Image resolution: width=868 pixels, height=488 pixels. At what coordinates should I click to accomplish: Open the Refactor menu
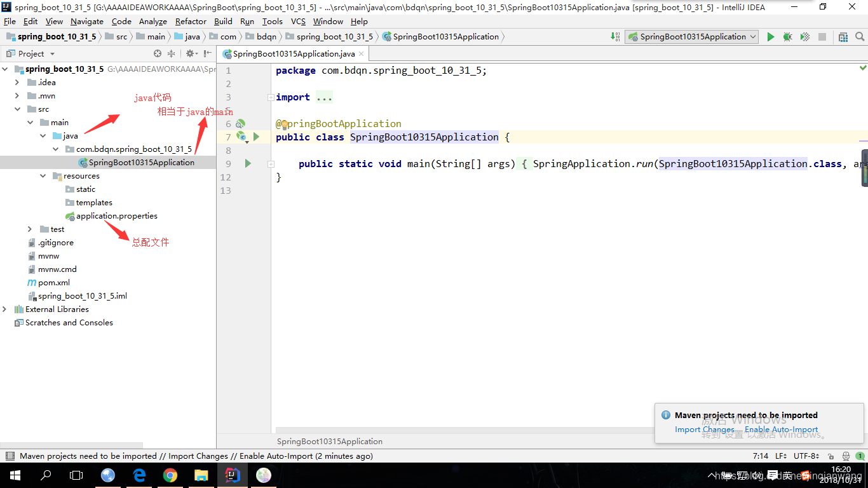(191, 21)
